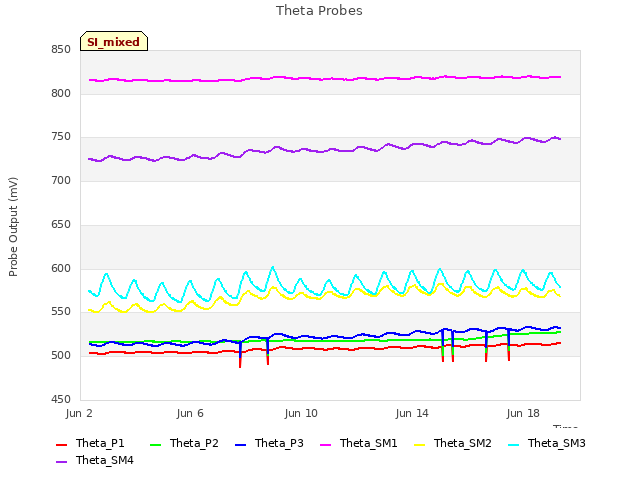640x480 pixels.
Task: Click the 500 y-axis tick label
Action: pyautogui.click(x=61, y=356)
